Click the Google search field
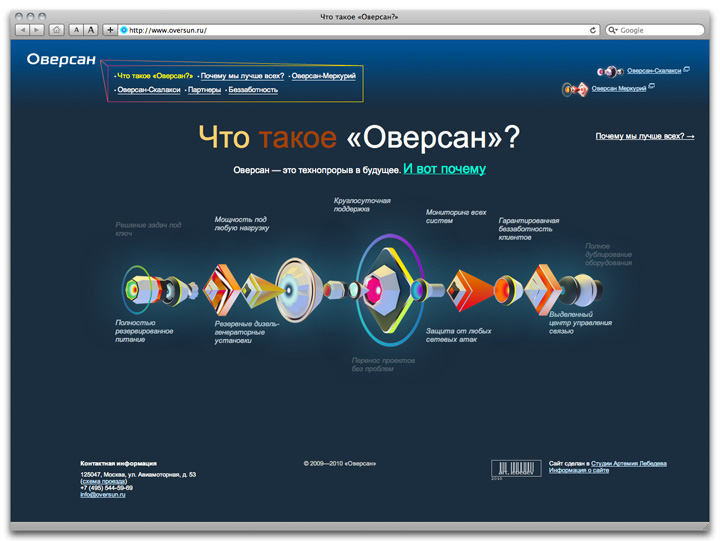The width and height of the screenshot is (720, 541). point(658,30)
